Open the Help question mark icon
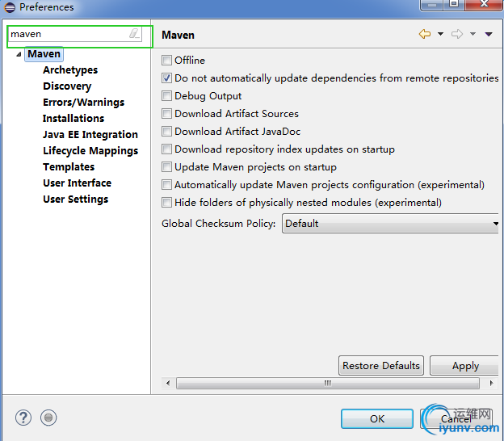The height and width of the screenshot is (441, 504). coord(23,418)
